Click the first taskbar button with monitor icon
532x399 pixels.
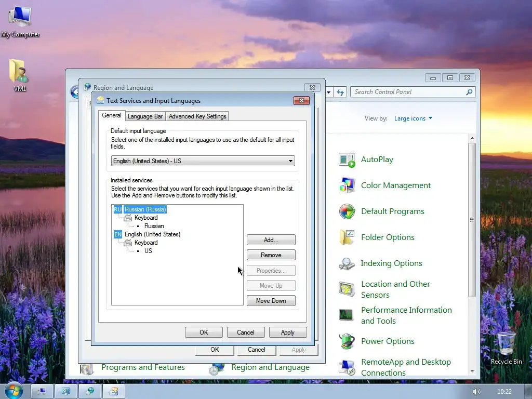click(x=42, y=391)
